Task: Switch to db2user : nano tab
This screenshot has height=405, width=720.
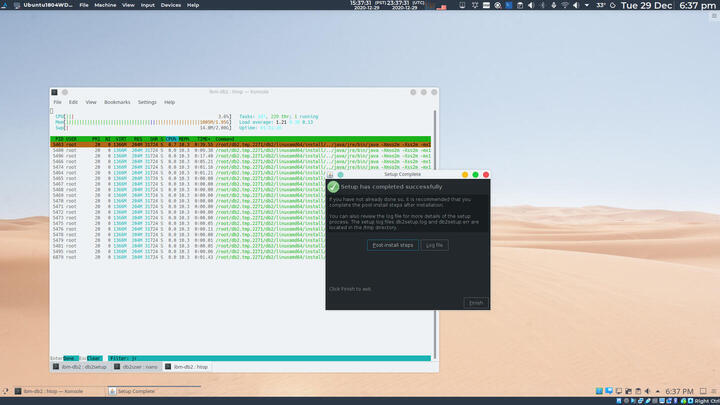Action: (x=136, y=367)
